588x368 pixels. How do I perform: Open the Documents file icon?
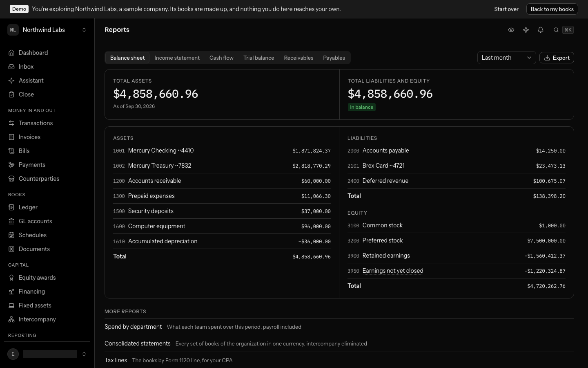tap(11, 249)
